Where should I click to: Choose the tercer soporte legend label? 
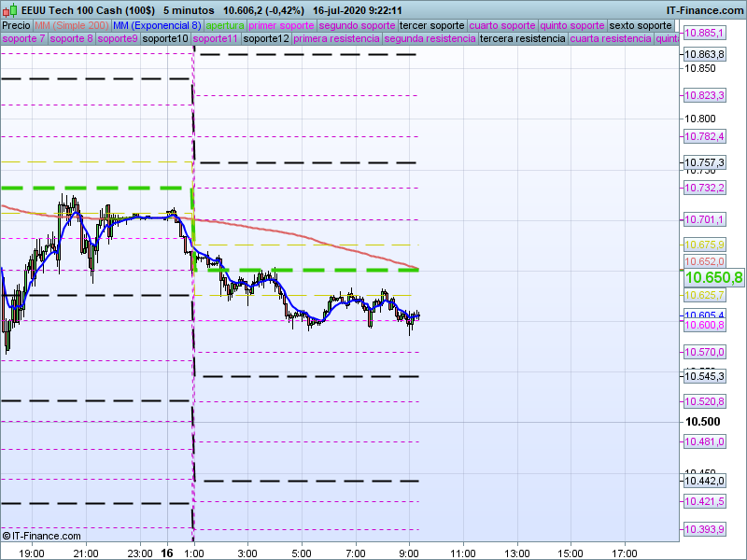[x=431, y=25]
